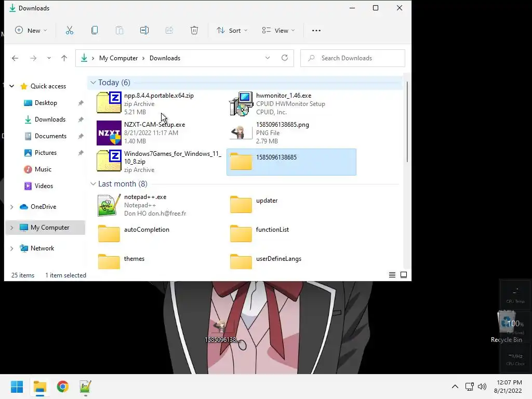This screenshot has width=532, height=399.
Task: Click the network tray icon
Action: [470, 387]
